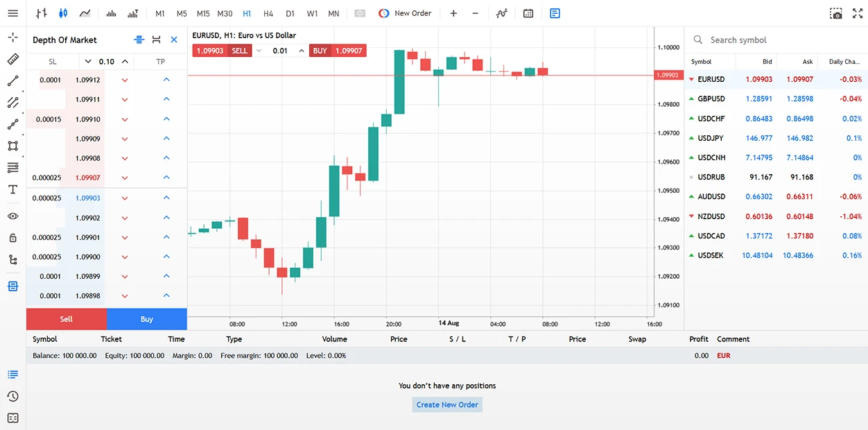Click the Create New Order link

click(x=447, y=404)
